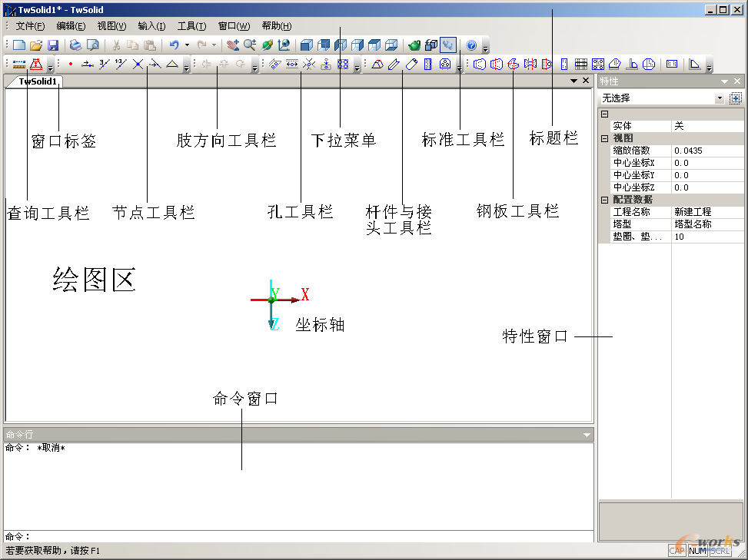
Task: Click the globe axis view icon
Action: tap(284, 45)
